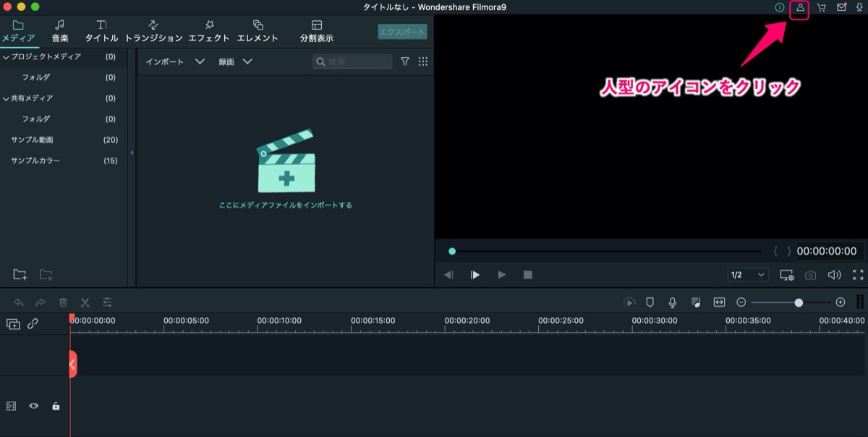Image resolution: width=868 pixels, height=437 pixels.
Task: Click the plain play triangle button
Action: (502, 275)
